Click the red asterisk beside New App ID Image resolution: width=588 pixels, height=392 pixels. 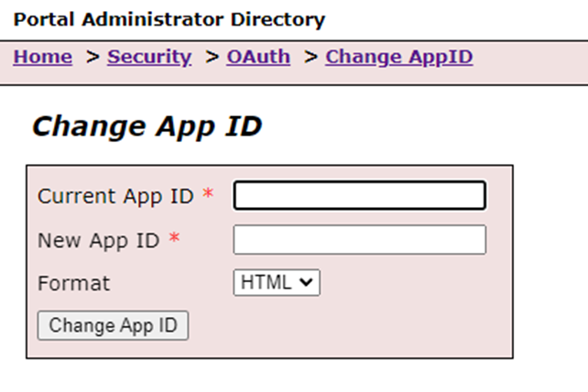174,239
